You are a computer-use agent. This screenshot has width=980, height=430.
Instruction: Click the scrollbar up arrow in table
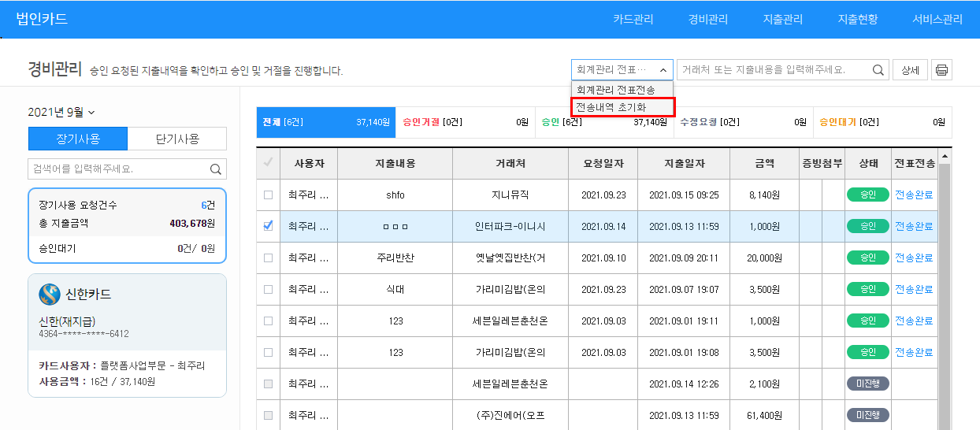(x=945, y=157)
